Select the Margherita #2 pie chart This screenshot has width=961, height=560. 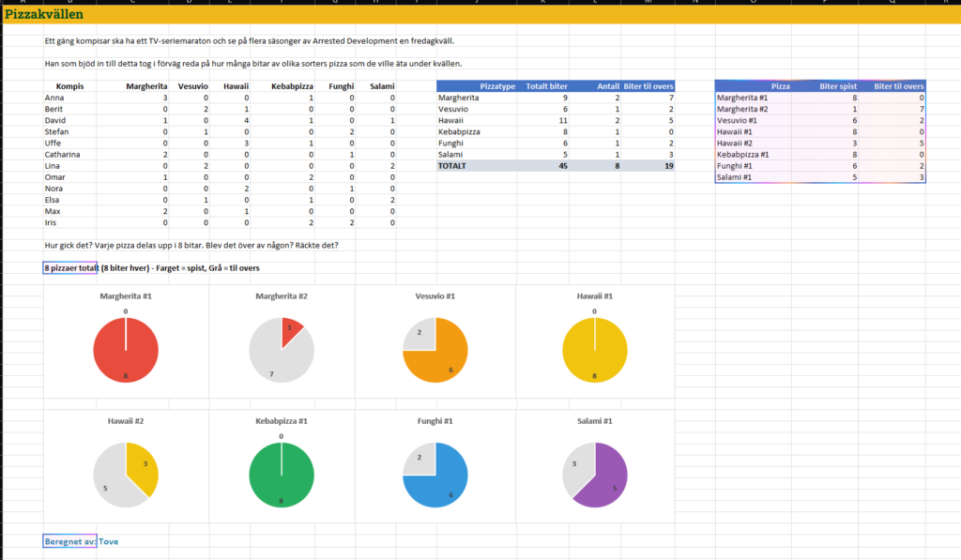pyautogui.click(x=282, y=350)
